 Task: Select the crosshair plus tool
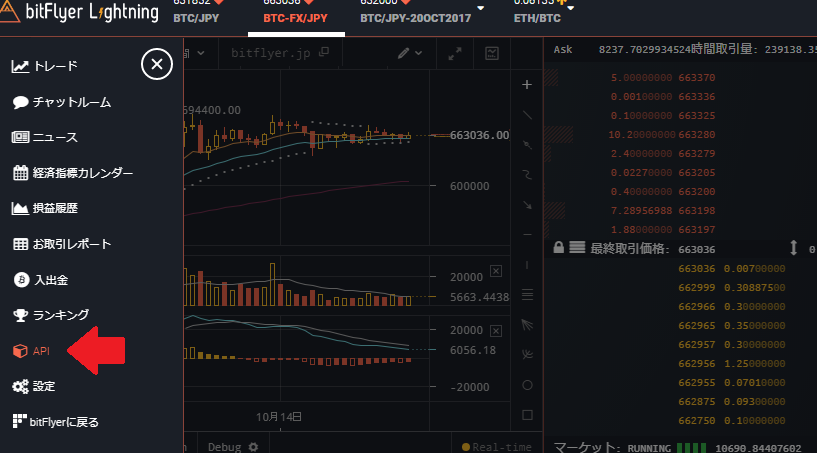(x=527, y=84)
